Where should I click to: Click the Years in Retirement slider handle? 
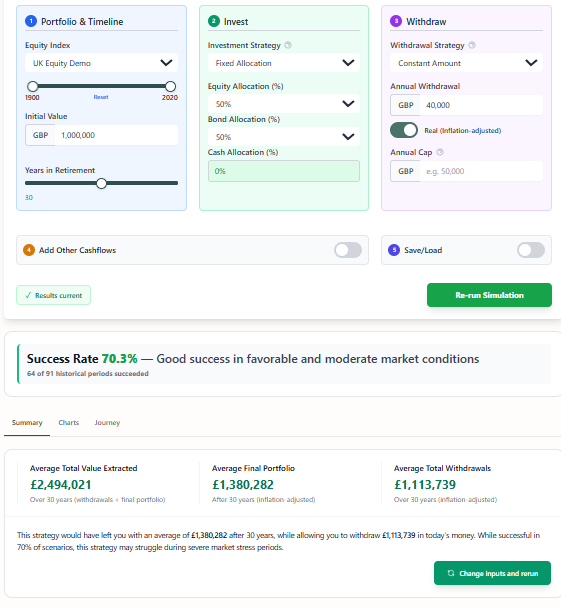(x=101, y=183)
